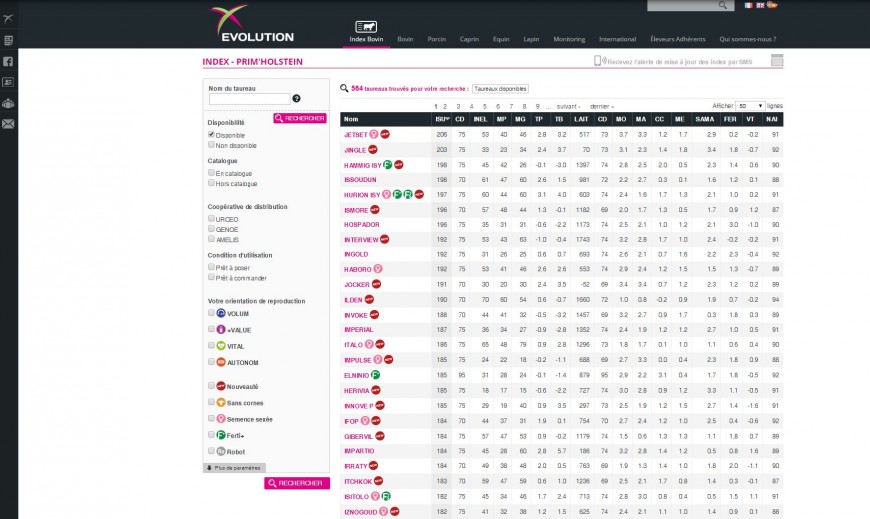This screenshot has height=519, width=870.
Task: Open the Bovin menu item
Action: coord(405,39)
